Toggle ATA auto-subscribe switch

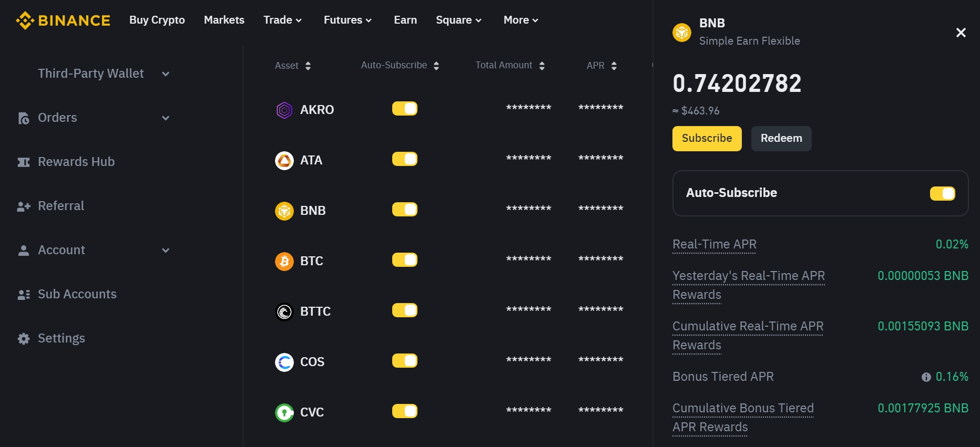coord(405,159)
